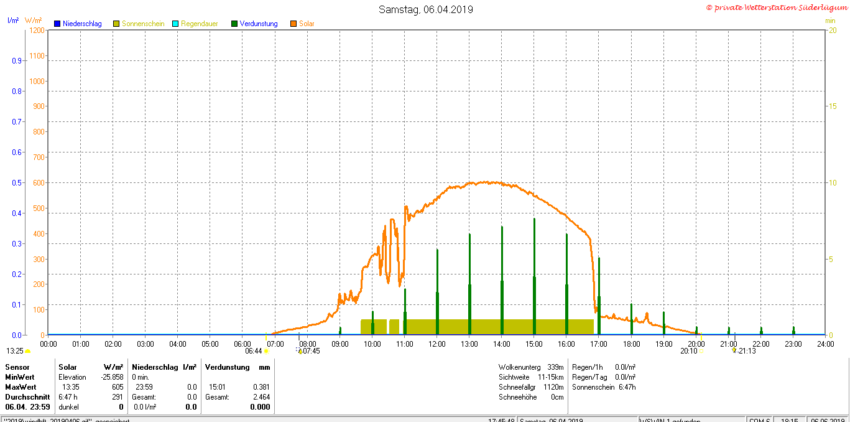Select the Sonnenschein legend label

tap(143, 24)
